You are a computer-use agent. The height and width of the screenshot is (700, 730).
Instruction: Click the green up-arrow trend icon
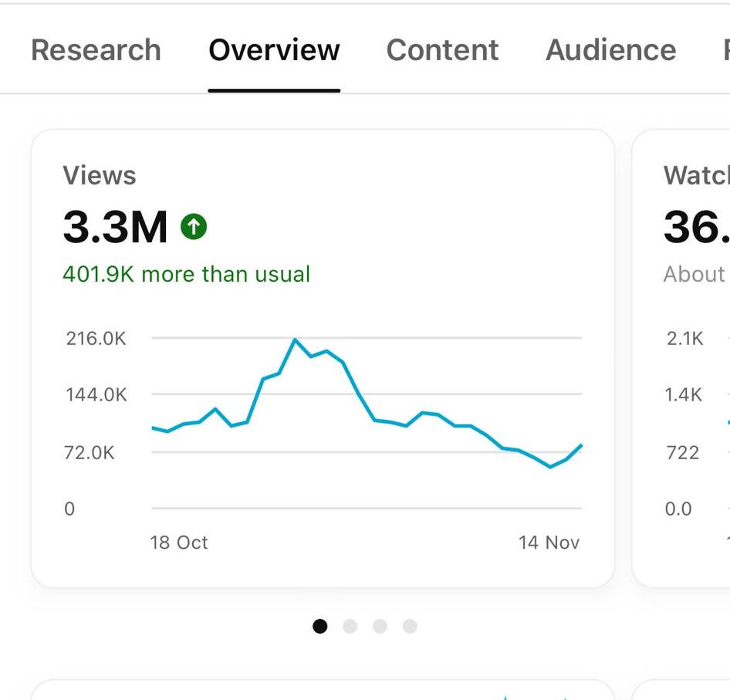click(x=194, y=227)
